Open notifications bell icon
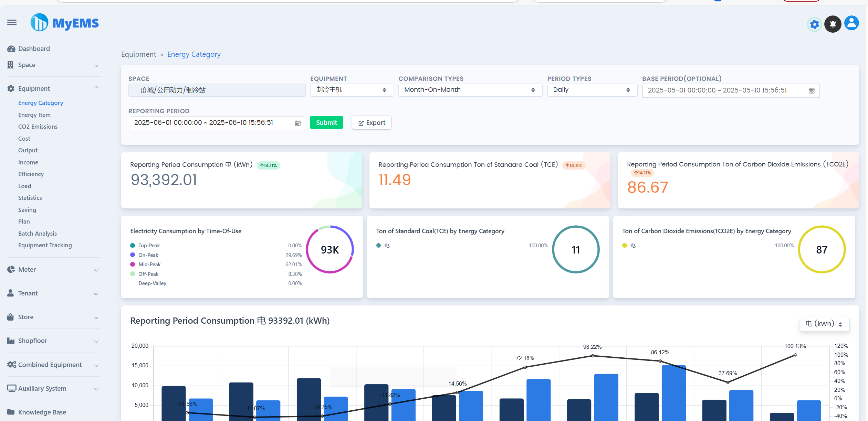 click(x=833, y=24)
